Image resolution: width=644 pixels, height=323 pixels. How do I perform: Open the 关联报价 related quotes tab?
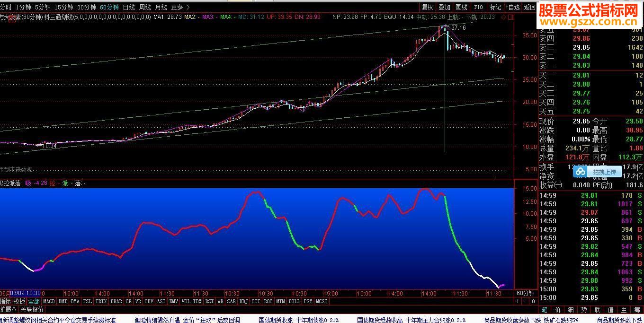coord(32,310)
